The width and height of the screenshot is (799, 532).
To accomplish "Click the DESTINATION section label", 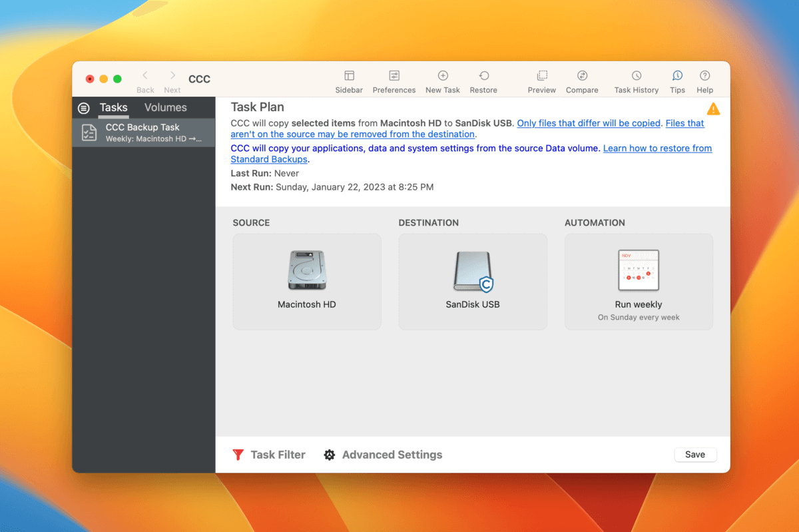I will tap(429, 223).
